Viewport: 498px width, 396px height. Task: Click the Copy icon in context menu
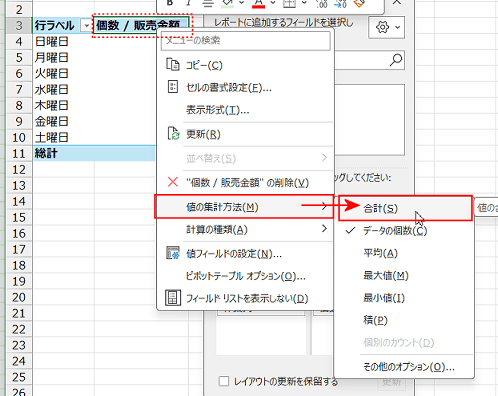[173, 65]
